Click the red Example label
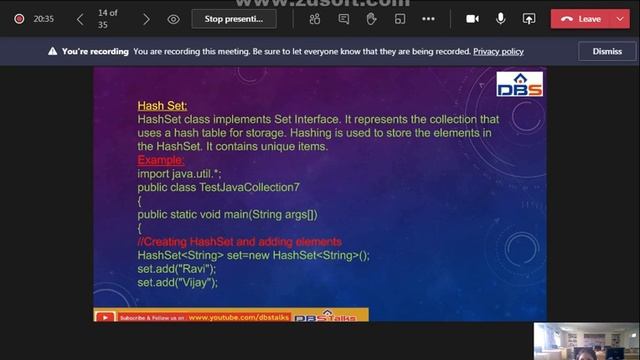Viewport: 640px width, 360px height. click(x=161, y=160)
